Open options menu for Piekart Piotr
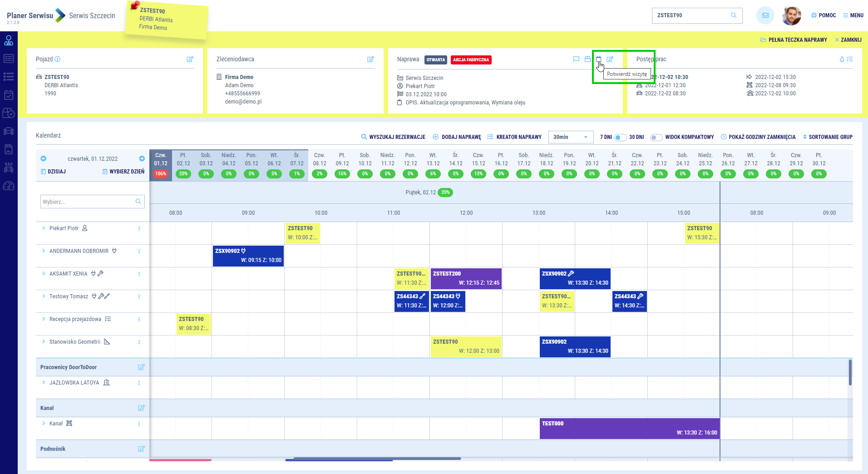 coord(139,229)
